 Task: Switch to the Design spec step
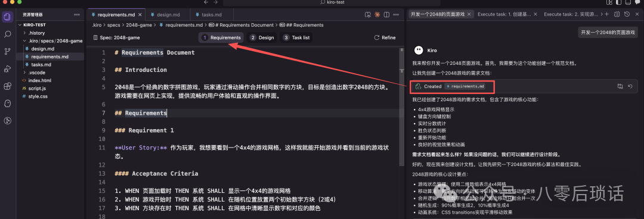(262, 37)
